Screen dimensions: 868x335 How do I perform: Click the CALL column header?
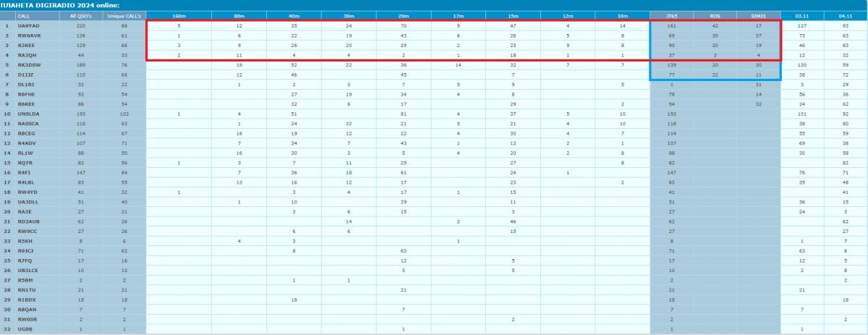point(24,14)
